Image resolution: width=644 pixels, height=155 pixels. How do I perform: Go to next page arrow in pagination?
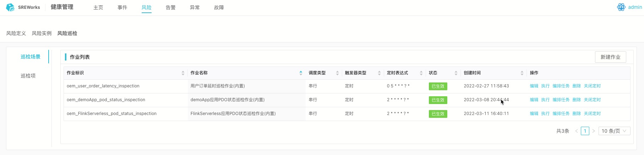click(x=593, y=131)
